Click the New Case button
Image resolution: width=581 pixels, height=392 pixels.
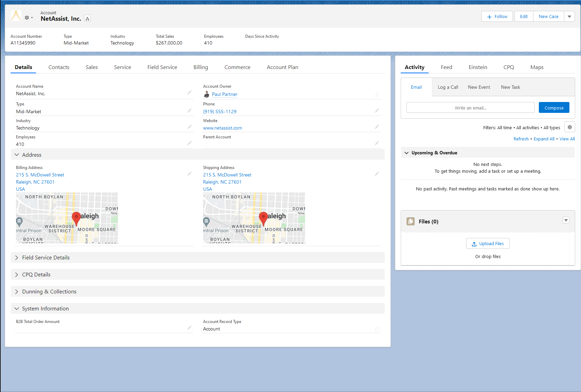pyautogui.click(x=549, y=16)
